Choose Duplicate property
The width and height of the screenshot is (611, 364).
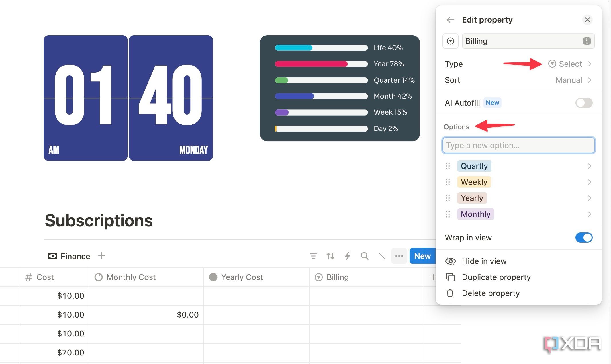tap(496, 277)
